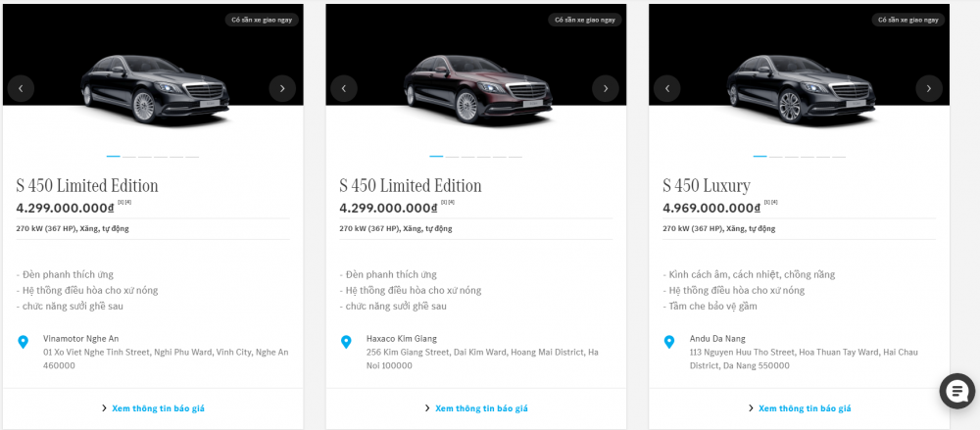Click the S 450 Luxury car photo
This screenshot has height=430, width=980.
coord(801,86)
